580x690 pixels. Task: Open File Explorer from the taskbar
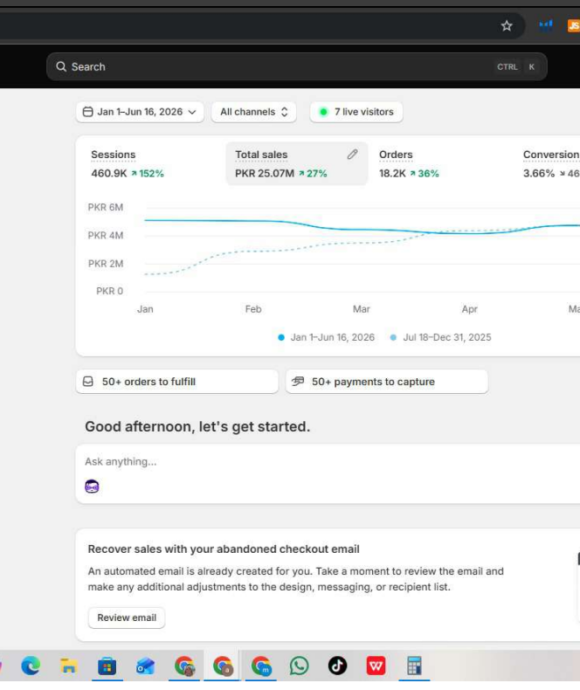point(69,666)
